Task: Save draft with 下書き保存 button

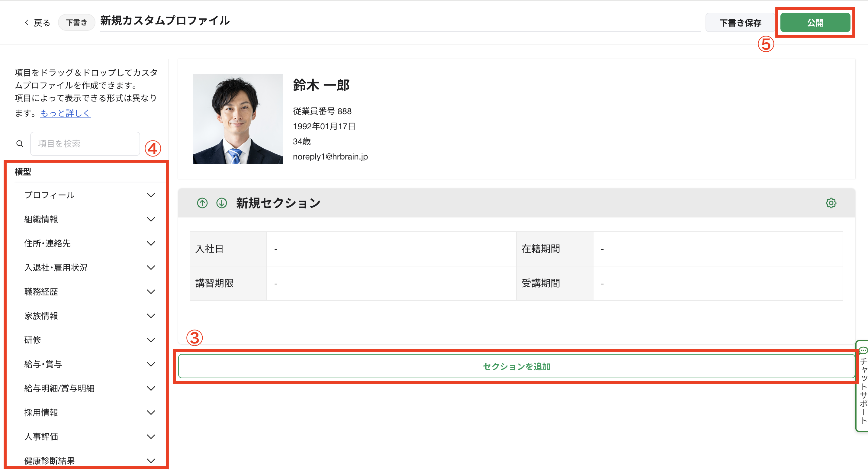Action: (740, 23)
